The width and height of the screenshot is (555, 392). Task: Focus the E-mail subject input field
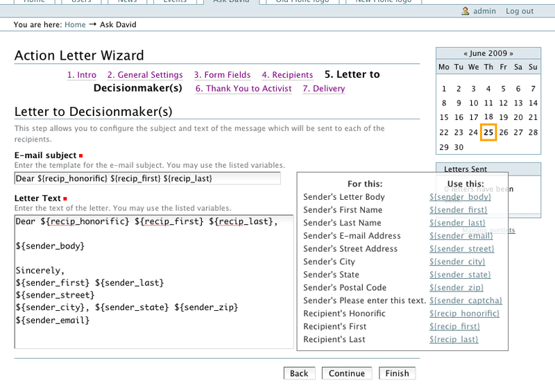coord(147,178)
